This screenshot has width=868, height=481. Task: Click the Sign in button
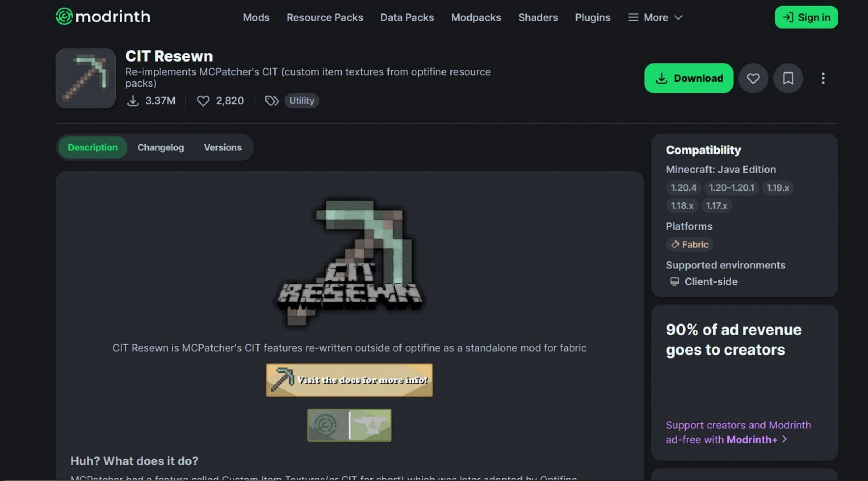click(806, 17)
